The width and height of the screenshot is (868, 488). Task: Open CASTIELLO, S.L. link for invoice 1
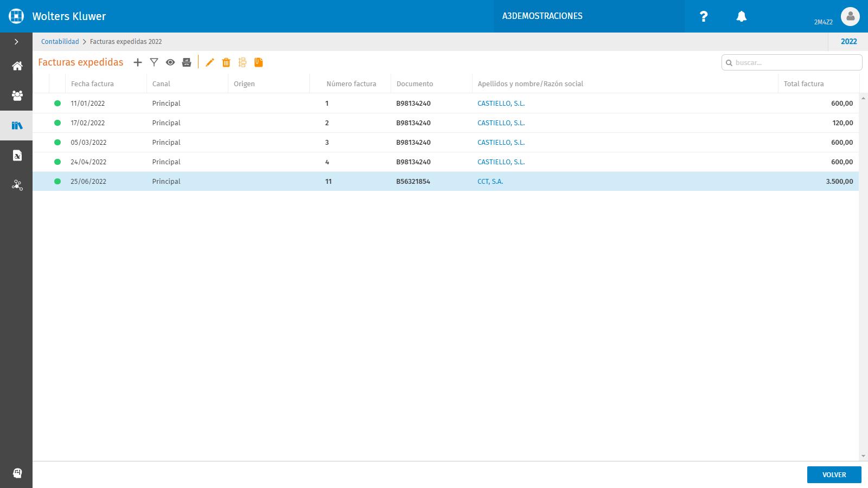coord(501,103)
